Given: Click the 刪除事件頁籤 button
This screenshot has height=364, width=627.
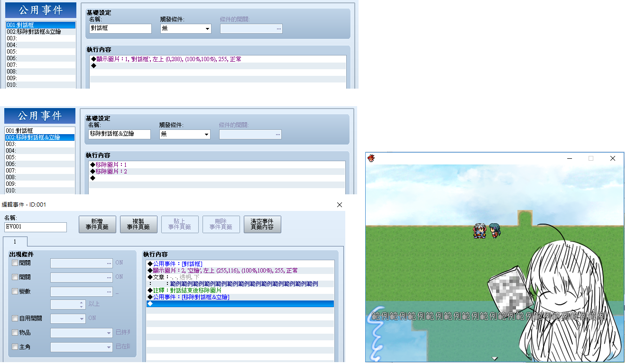Looking at the screenshot, I should pos(221,225).
